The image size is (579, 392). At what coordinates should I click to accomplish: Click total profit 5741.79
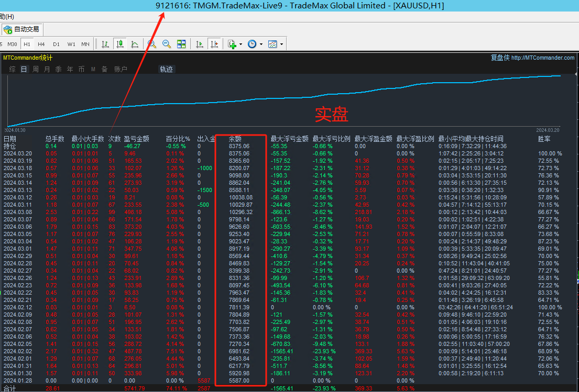[x=135, y=388]
